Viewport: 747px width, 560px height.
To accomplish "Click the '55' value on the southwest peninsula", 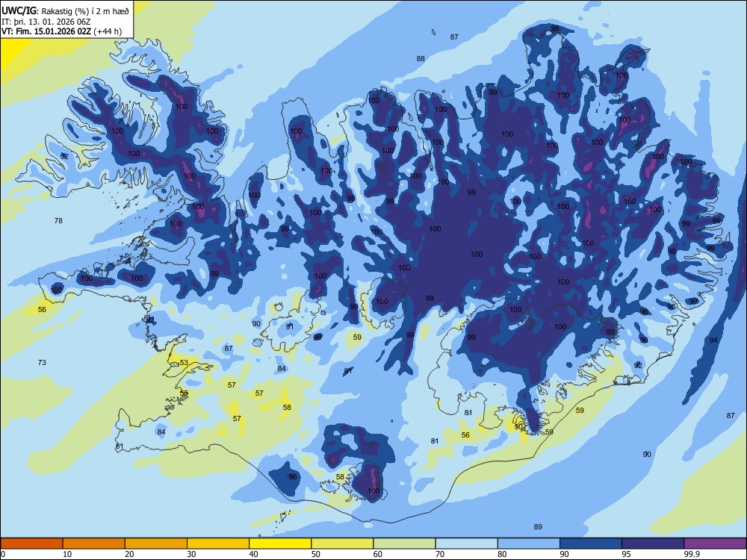I will [184, 393].
